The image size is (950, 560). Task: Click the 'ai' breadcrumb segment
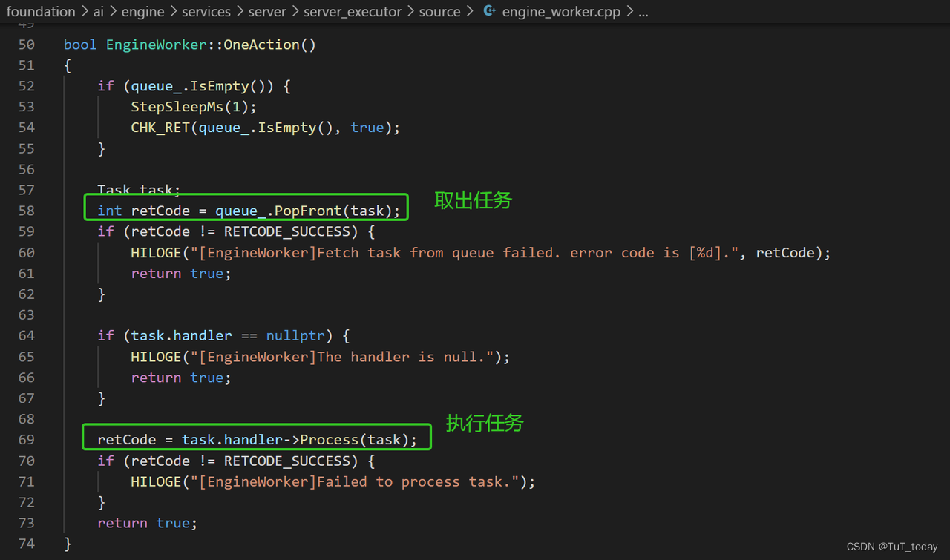pos(99,12)
